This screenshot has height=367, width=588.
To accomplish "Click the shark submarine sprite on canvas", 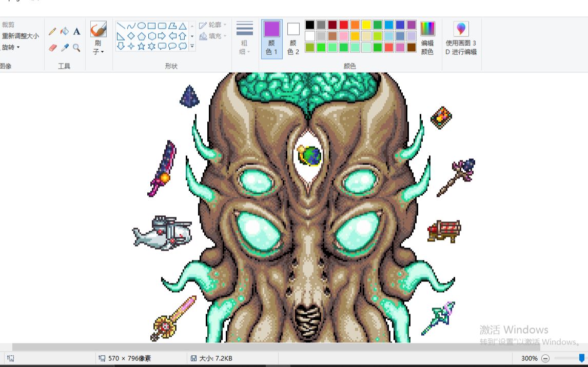I will 162,233.
